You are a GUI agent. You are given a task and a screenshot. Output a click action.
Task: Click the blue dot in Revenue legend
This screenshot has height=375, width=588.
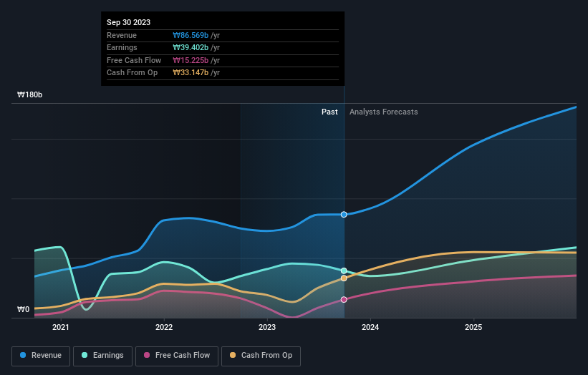[x=23, y=355]
